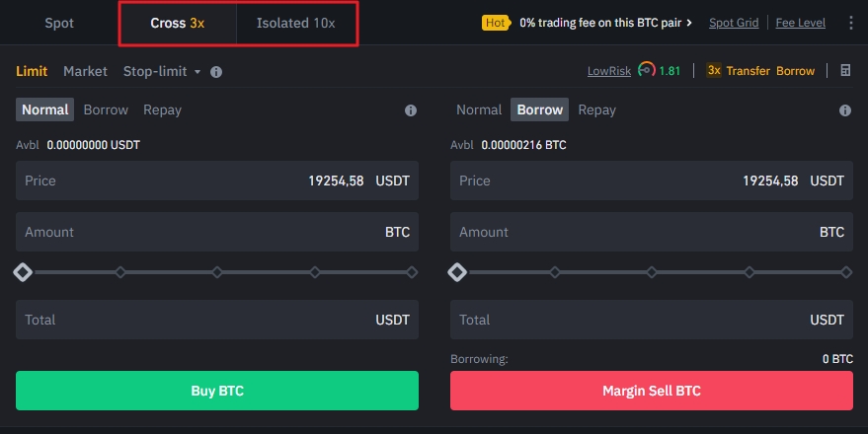This screenshot has height=434, width=868.
Task: Click the 3x leverage badge near Transfer
Action: pyautogui.click(x=714, y=71)
